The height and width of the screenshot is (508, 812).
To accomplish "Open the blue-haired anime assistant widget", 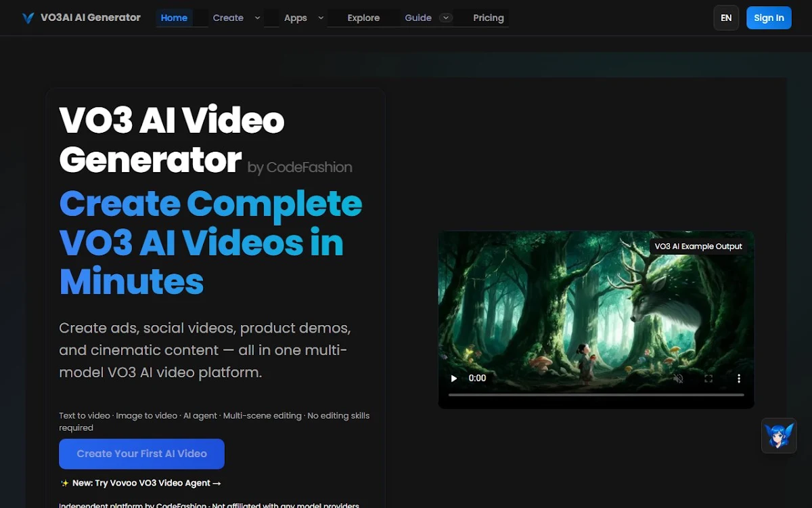I will point(779,436).
